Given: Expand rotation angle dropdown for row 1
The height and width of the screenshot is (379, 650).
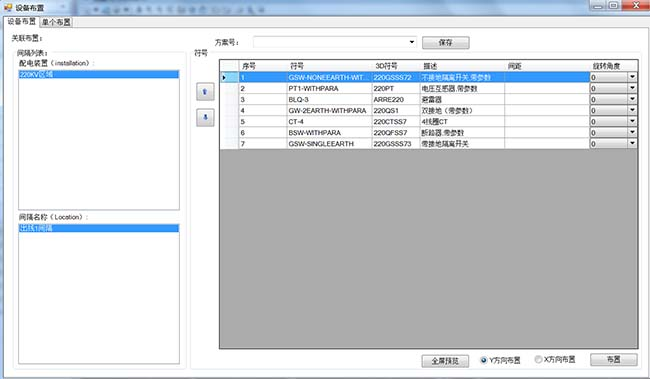Looking at the screenshot, I should point(632,77).
